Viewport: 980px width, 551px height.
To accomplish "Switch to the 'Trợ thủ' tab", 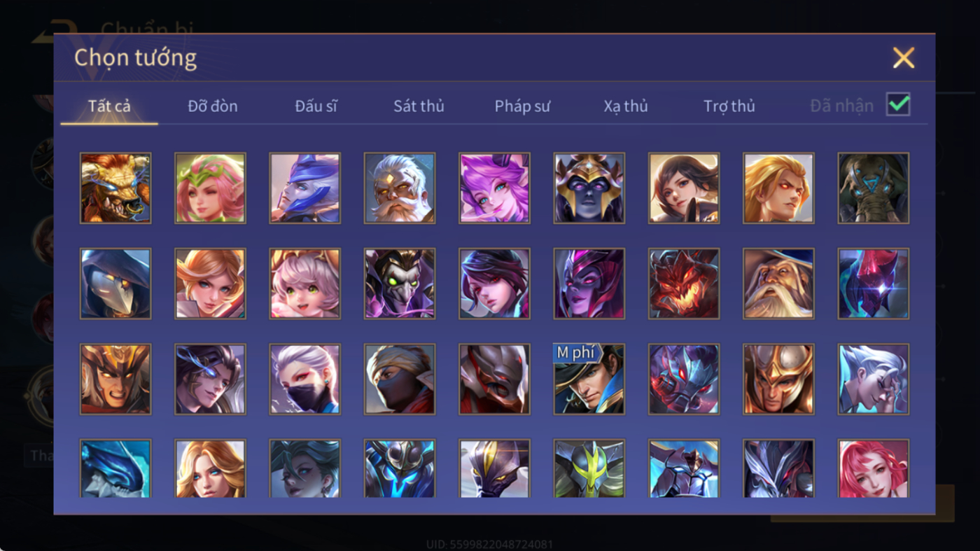I will coord(729,106).
